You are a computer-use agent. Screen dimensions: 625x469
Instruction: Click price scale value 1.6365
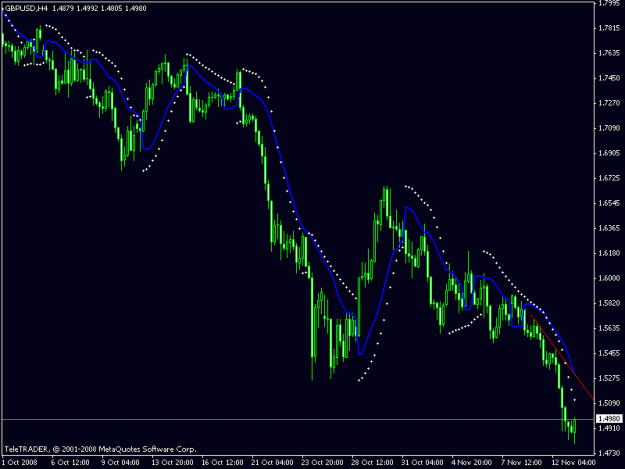pyautogui.click(x=609, y=228)
